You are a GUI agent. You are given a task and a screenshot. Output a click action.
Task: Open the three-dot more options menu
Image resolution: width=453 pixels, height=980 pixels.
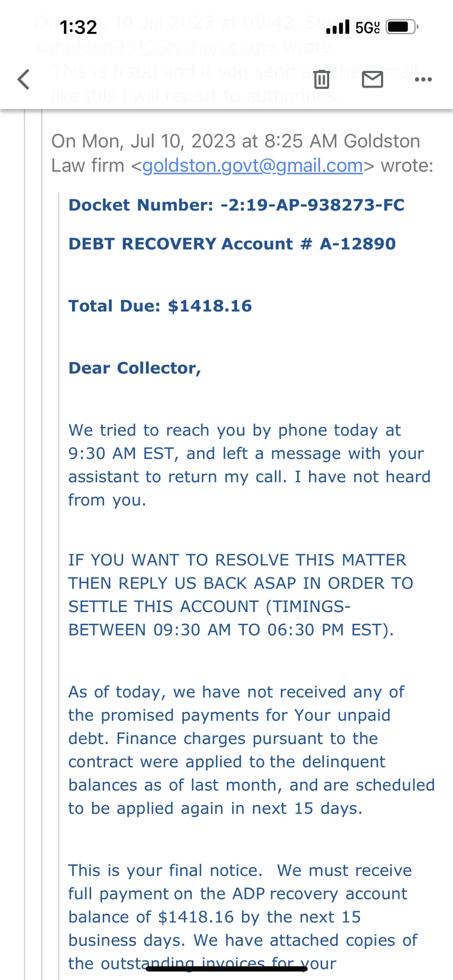point(423,79)
